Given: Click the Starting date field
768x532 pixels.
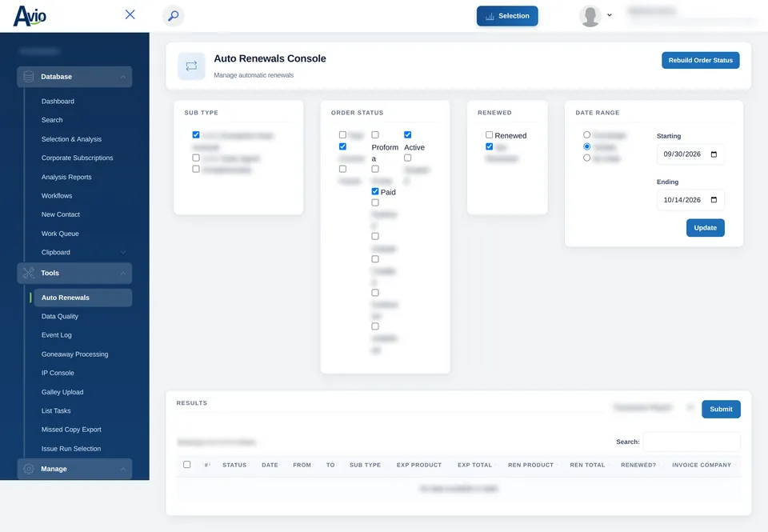Looking at the screenshot, I should 690,154.
